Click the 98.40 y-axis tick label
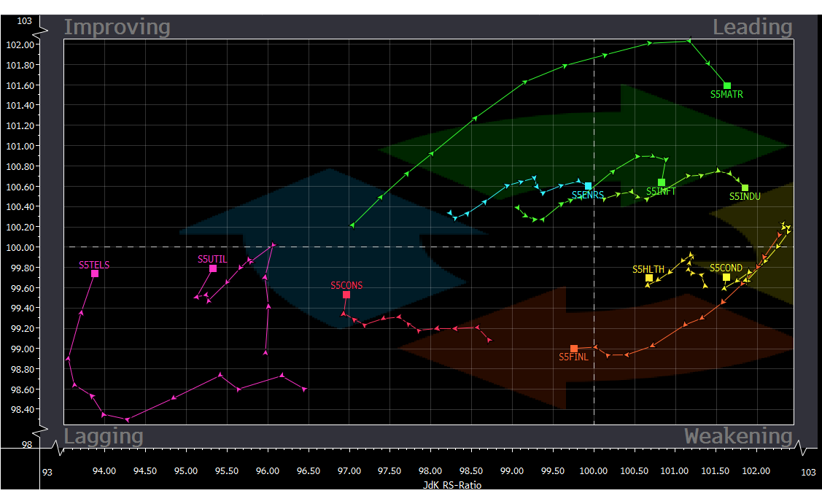Screen dimensions: 822x504 pos(23,410)
